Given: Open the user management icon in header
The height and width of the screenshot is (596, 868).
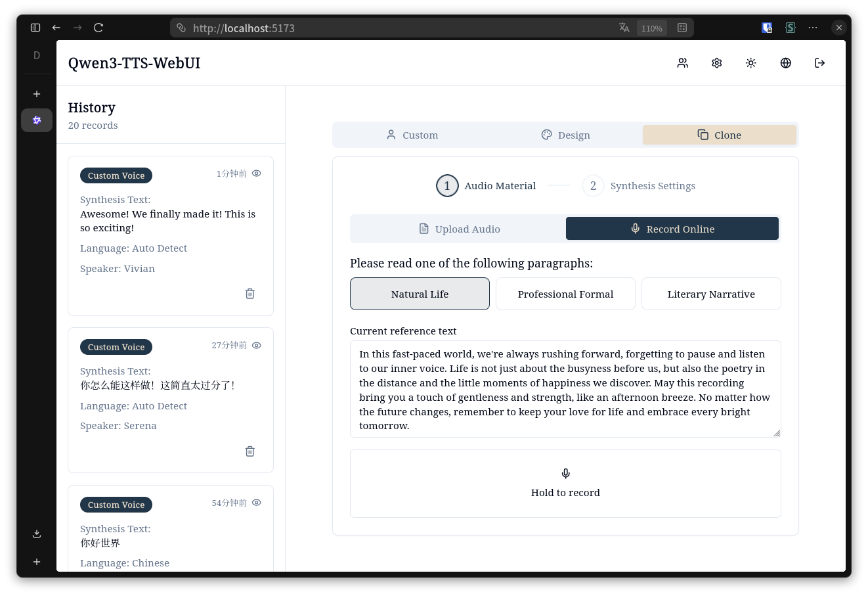Looking at the screenshot, I should [683, 63].
